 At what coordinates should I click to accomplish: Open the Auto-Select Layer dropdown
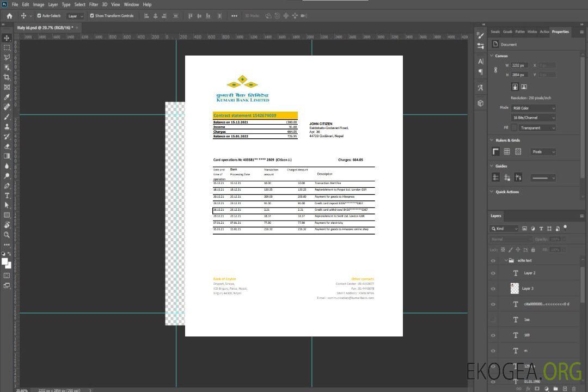(75, 16)
